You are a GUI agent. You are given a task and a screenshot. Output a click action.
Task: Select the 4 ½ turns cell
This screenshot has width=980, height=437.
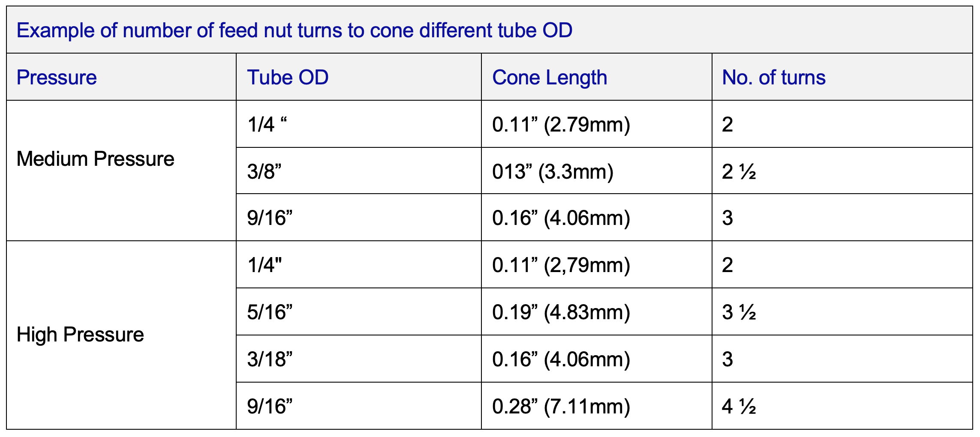[739, 406]
